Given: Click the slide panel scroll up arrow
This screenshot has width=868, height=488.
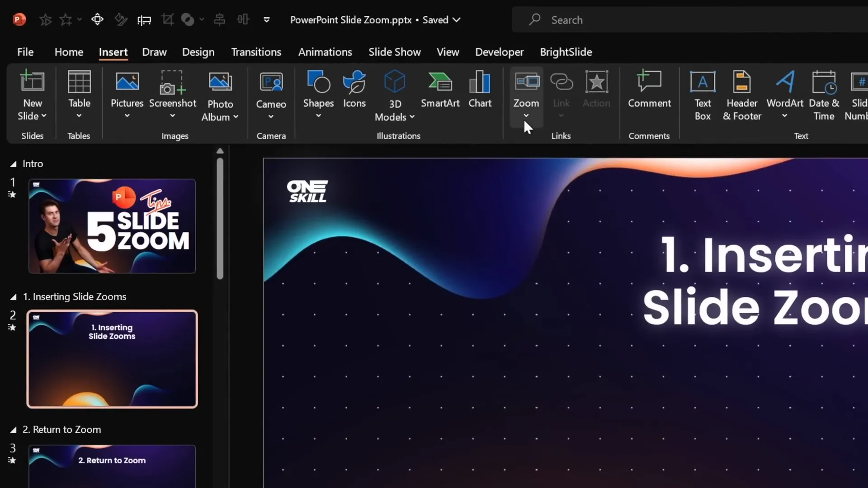Looking at the screenshot, I should click(x=220, y=151).
